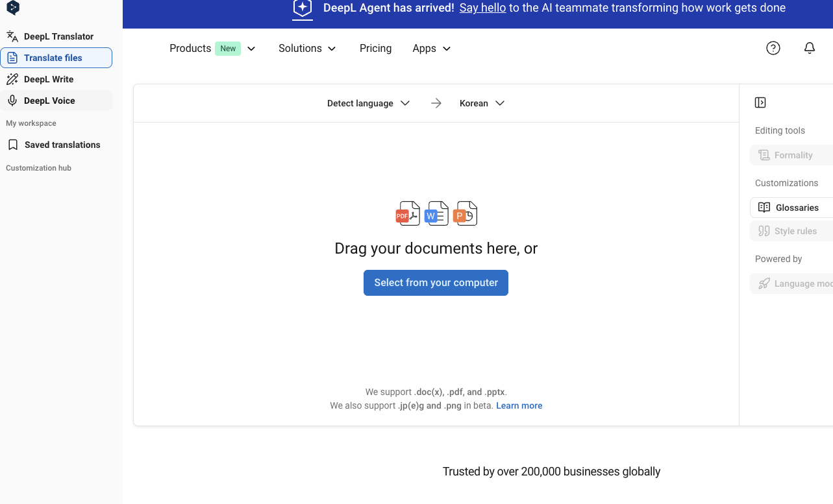Click the Style rules button
This screenshot has height=504, width=833.
tap(791, 231)
